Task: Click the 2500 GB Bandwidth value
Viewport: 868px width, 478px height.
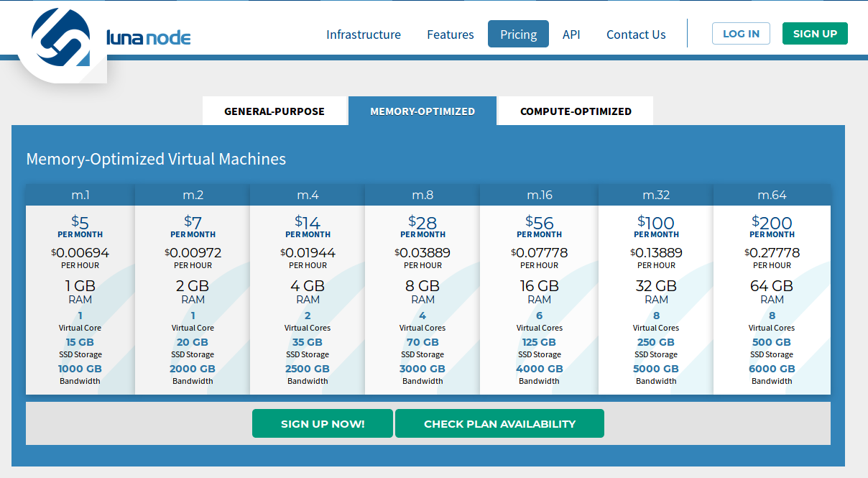Action: 308,369
